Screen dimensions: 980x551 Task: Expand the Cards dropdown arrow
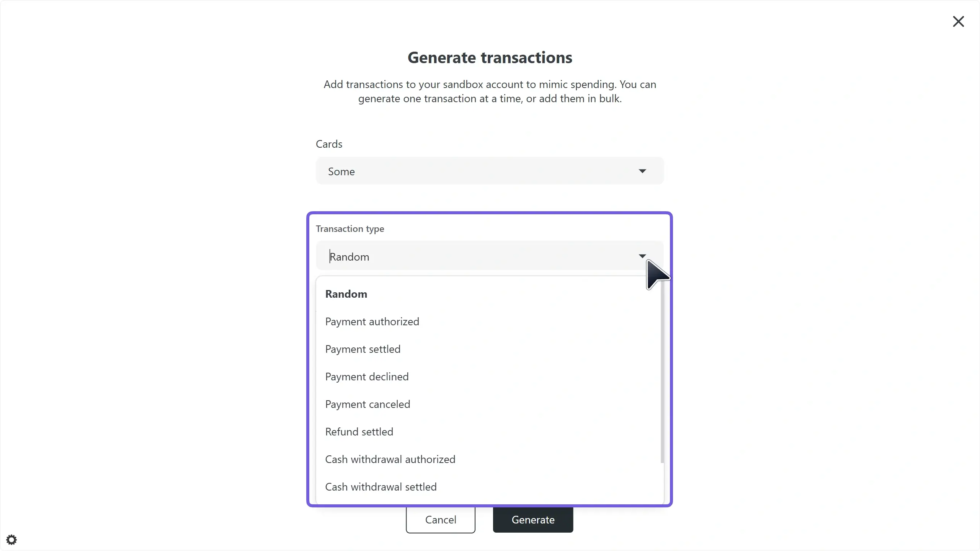(642, 171)
